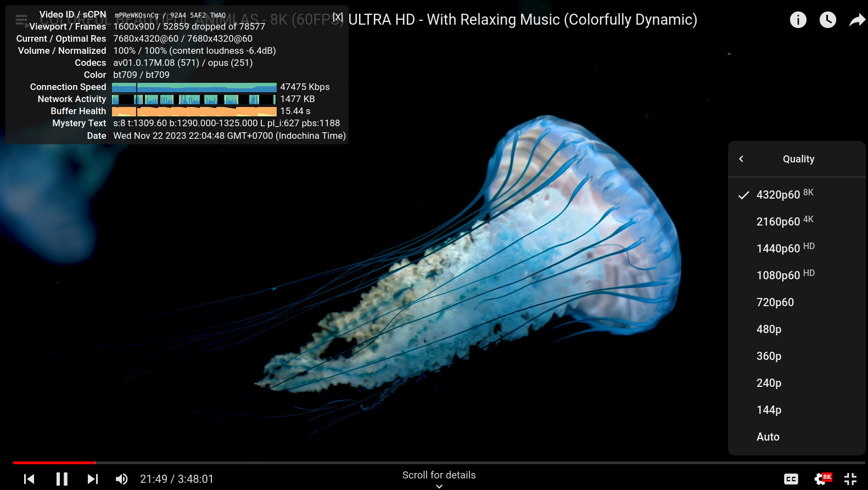Click the 'bt709 / bt709' color value
The height and width of the screenshot is (490, 868).
141,75
